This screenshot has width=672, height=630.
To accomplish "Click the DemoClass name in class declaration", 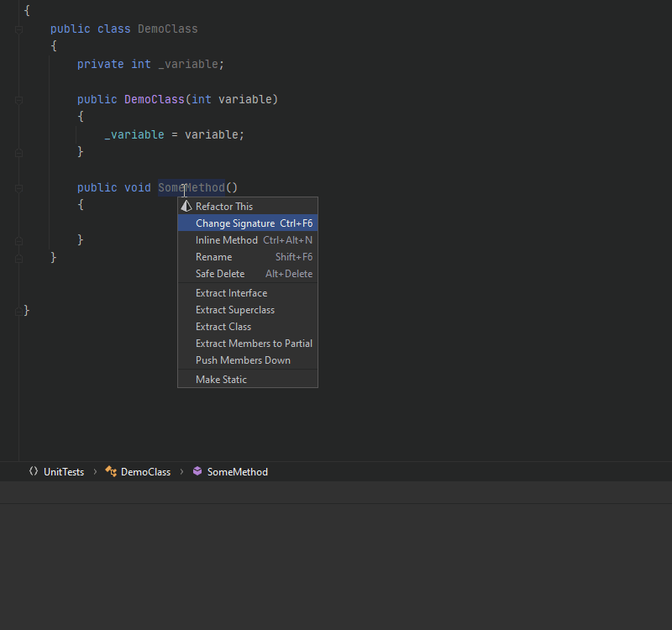I will pos(167,29).
